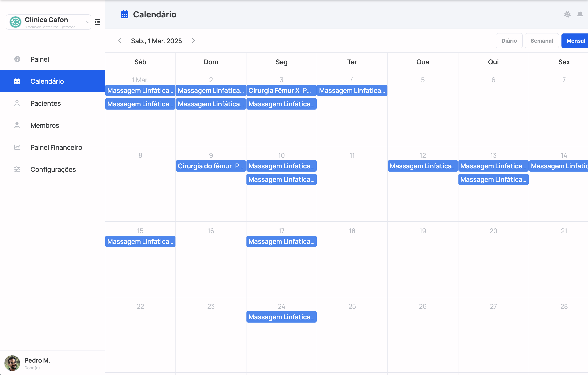Go to previous month with left chevron
Image resolution: width=588 pixels, height=375 pixels.
(120, 41)
